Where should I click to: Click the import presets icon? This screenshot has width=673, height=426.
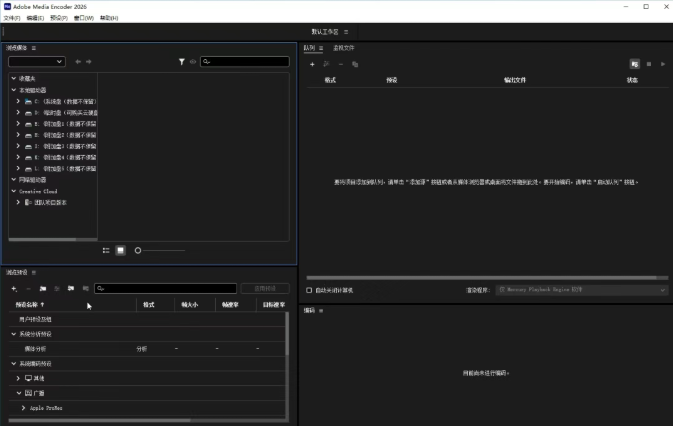(71, 289)
